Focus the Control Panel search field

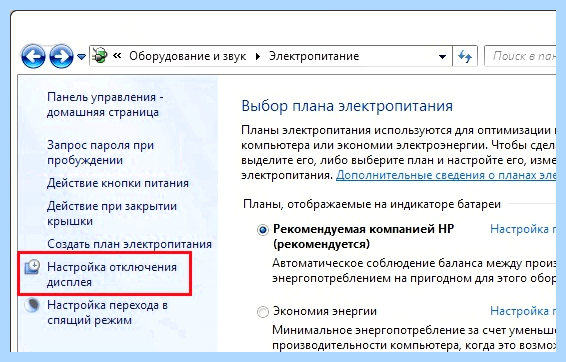click(520, 56)
